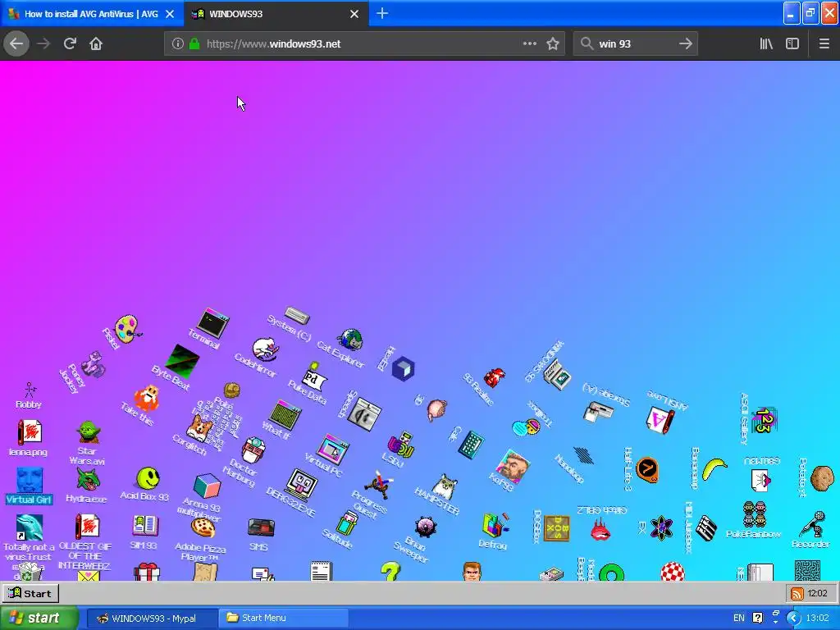
Task: Open DERG32.EXE icon
Action: coord(301,485)
